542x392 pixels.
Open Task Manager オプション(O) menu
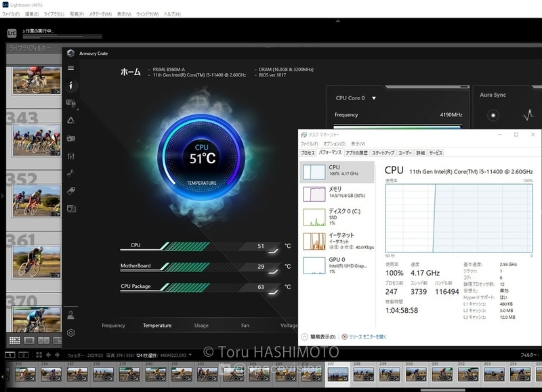334,144
